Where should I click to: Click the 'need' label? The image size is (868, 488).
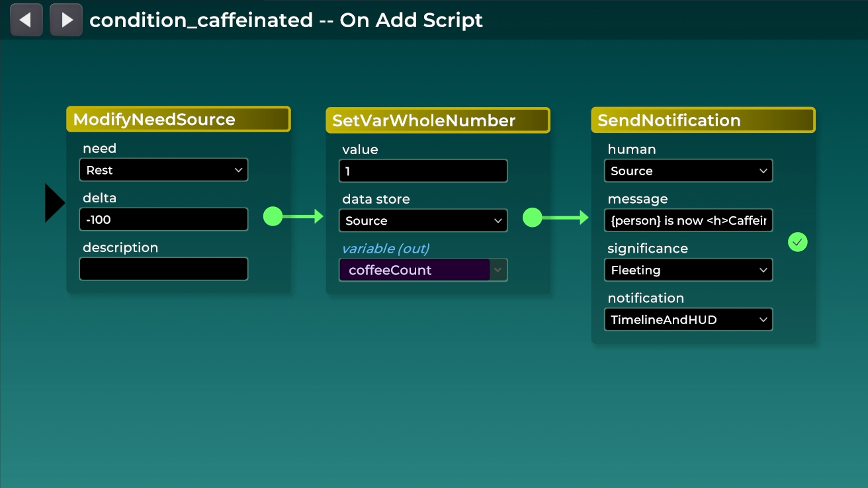pos(99,148)
